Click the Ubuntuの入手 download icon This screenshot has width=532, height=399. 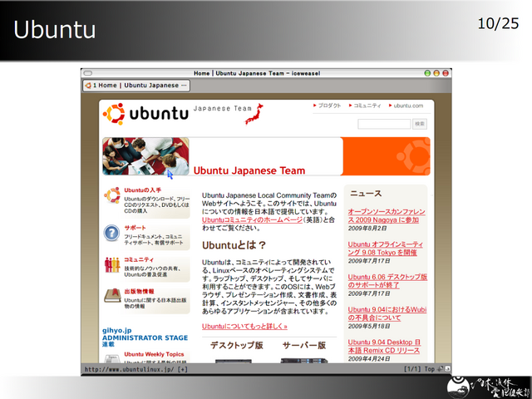[112, 195]
